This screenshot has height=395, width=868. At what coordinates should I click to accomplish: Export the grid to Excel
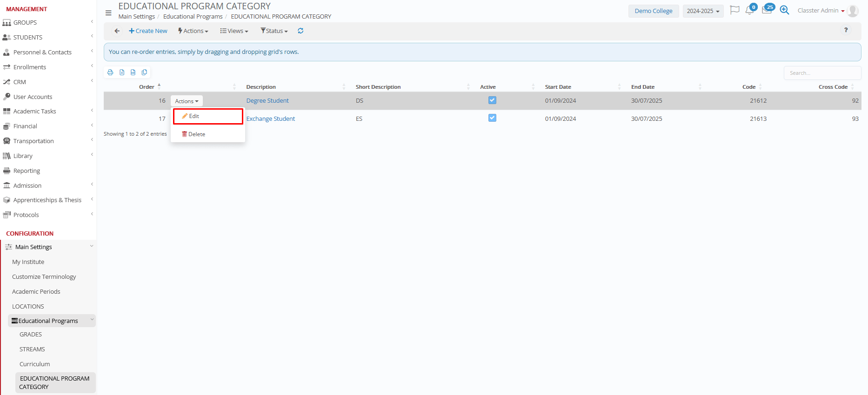(x=122, y=72)
